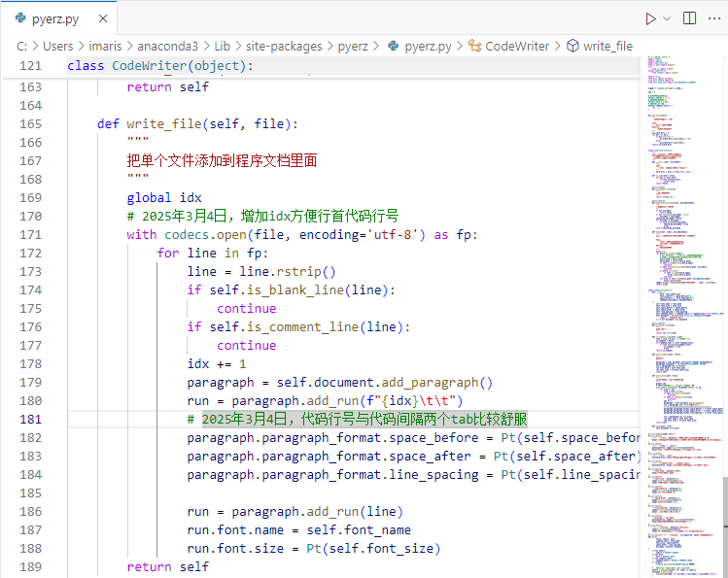The image size is (728, 578).
Task: Click line.rstrip() assignment line
Action: click(260, 271)
